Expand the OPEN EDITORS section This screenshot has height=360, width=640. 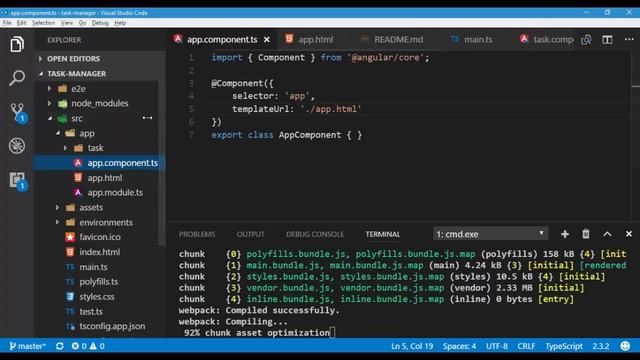click(x=73, y=59)
